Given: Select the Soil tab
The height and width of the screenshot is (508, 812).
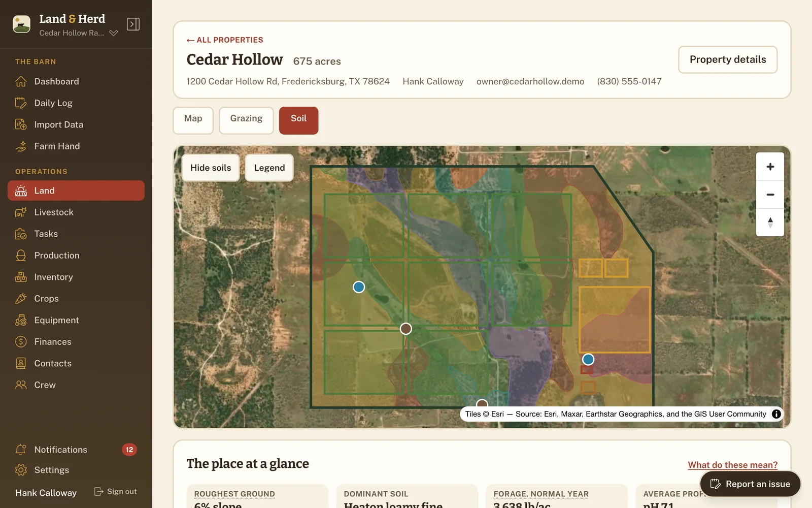Looking at the screenshot, I should coord(298,120).
